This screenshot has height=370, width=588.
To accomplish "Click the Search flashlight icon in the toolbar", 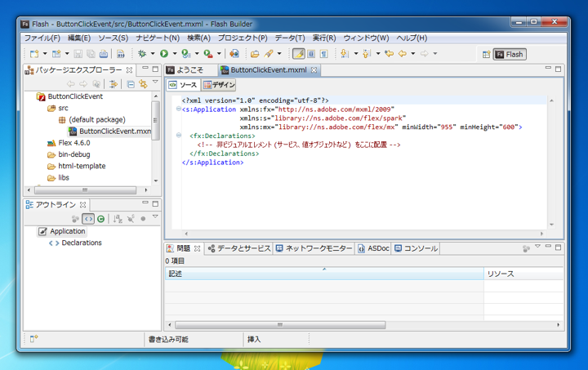I will tap(269, 54).
